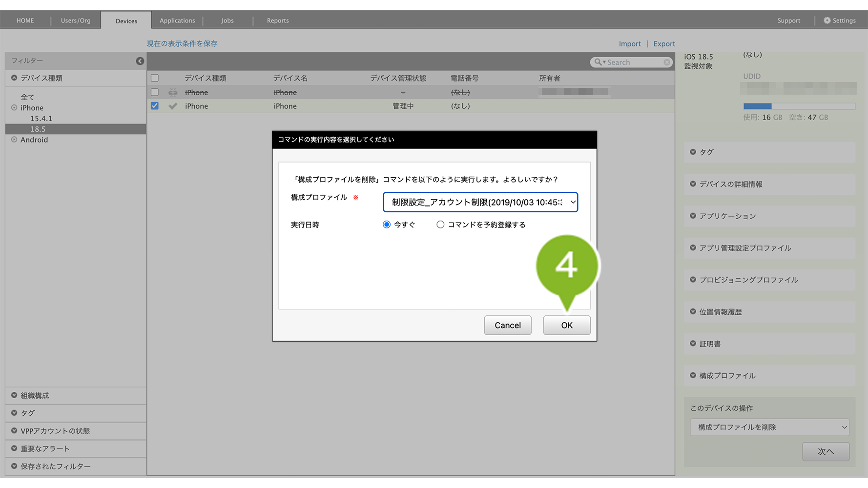
Task: Switch to the Applications tab
Action: point(177,20)
